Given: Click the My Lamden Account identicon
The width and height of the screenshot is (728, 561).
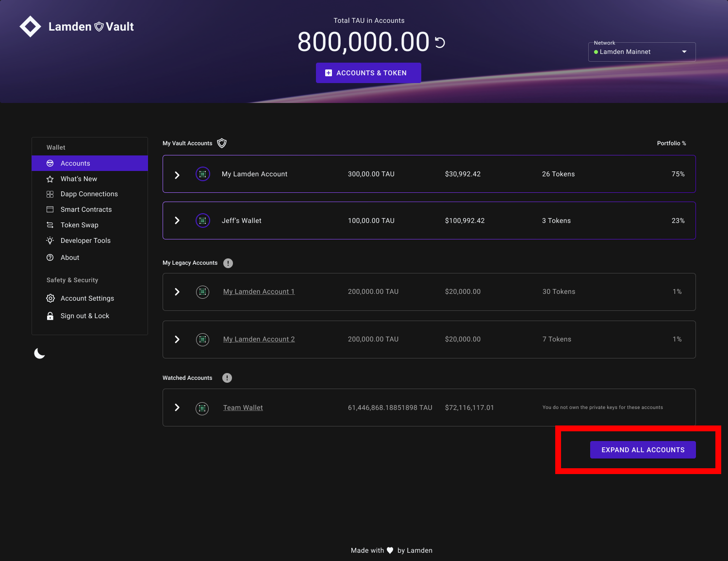Looking at the screenshot, I should (203, 174).
